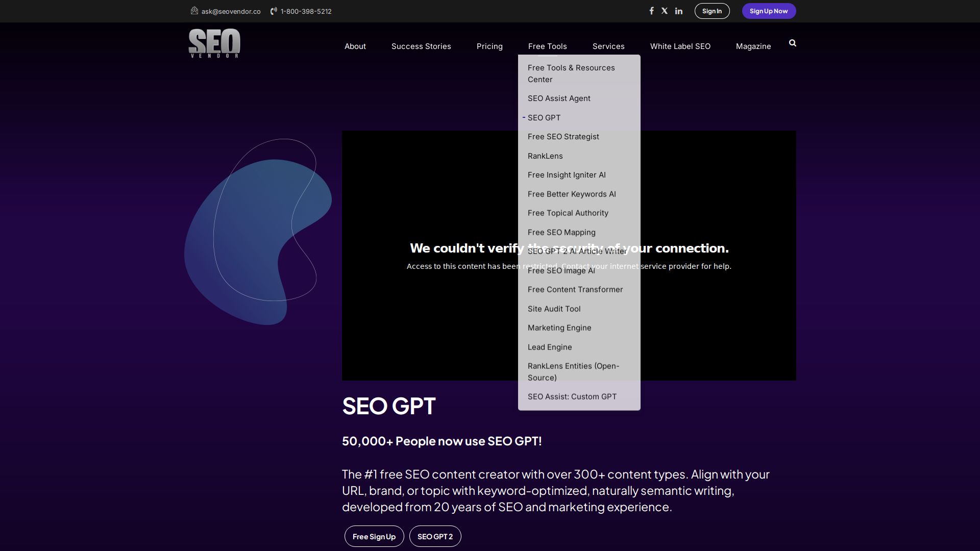Open Free SEO Strategist from the menu
Image resolution: width=980 pixels, height=551 pixels.
563,136
